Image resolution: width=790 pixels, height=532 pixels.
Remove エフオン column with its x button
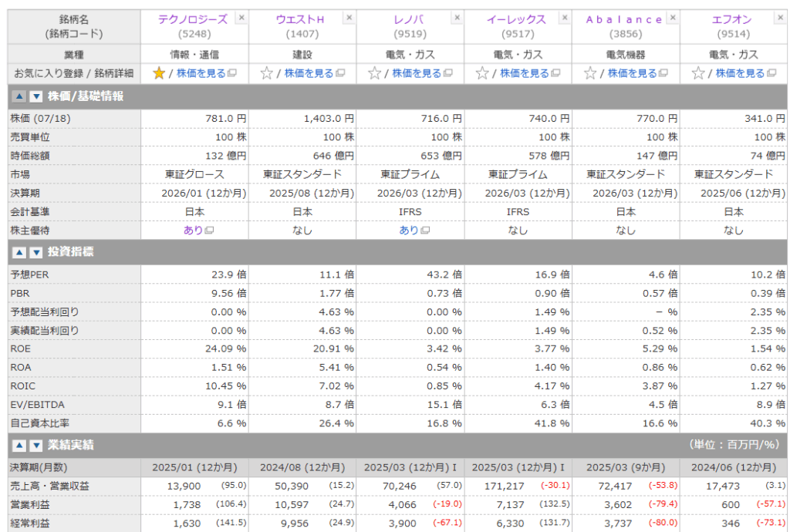click(781, 18)
